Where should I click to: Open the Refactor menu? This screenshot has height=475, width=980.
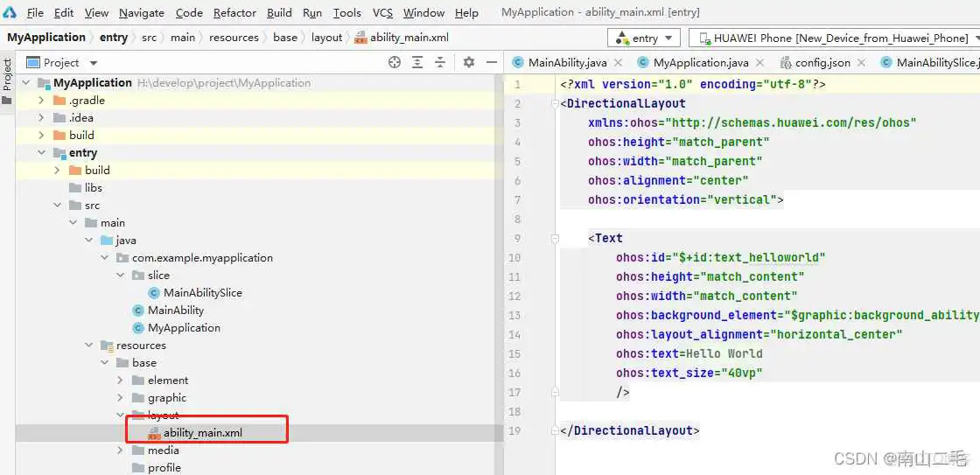tap(234, 12)
